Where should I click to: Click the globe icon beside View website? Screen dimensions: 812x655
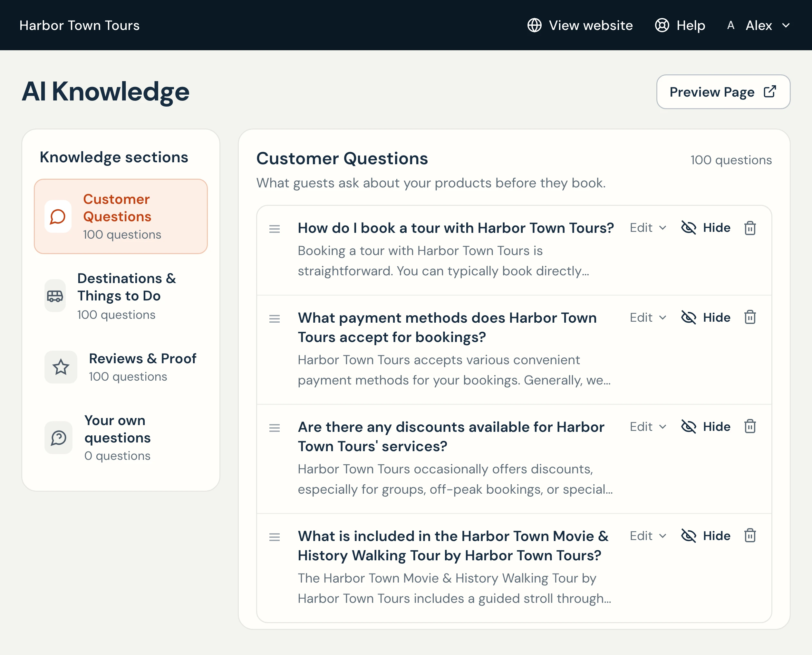(x=534, y=25)
